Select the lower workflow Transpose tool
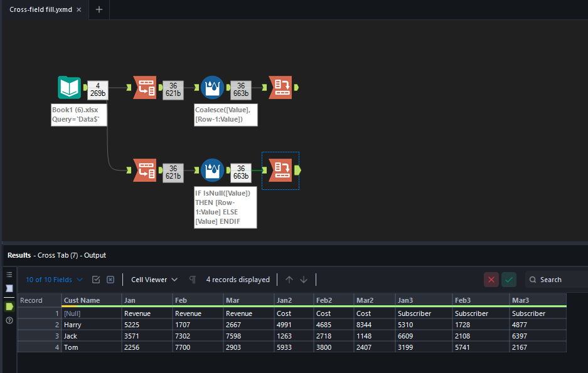Screen dimensions: 588x373 tap(145, 171)
